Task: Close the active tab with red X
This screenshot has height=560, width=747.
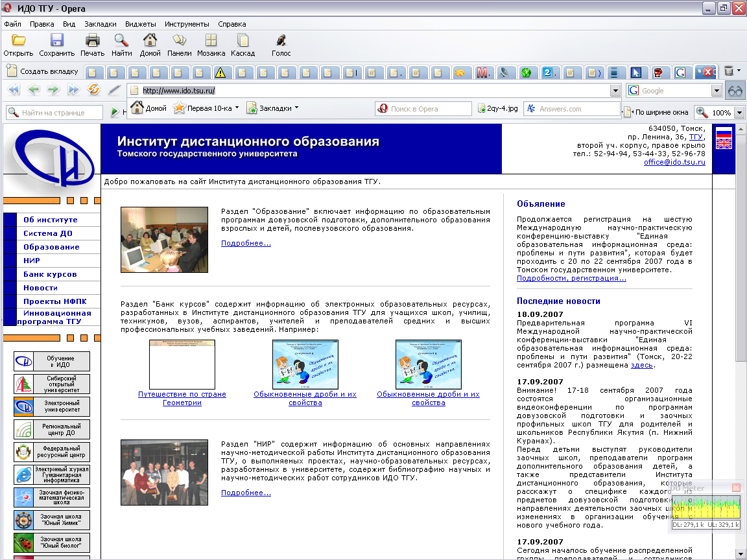Action: click(707, 72)
